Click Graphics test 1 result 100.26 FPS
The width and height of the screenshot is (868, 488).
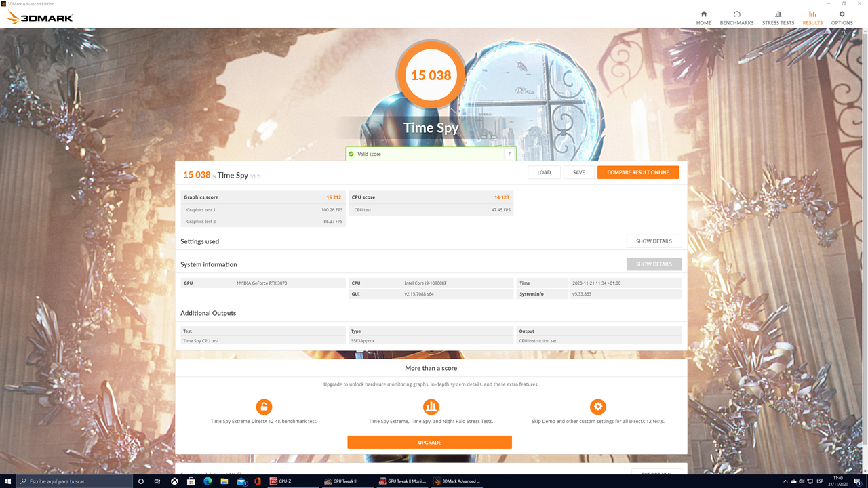(x=332, y=210)
